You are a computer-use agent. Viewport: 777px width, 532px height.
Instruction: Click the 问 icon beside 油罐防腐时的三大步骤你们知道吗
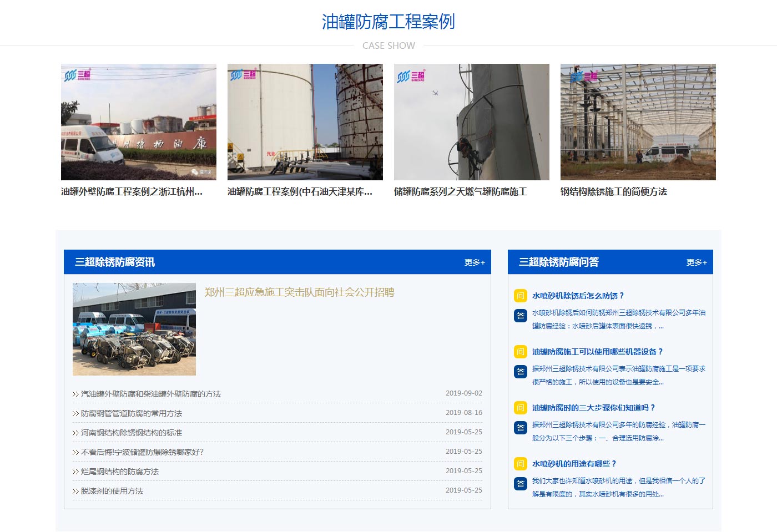pos(520,408)
